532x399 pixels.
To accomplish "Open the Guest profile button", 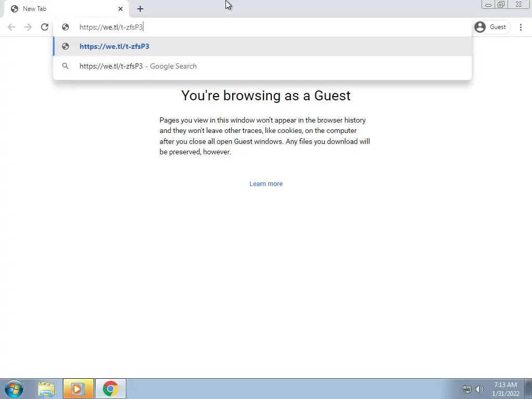I will coord(491,27).
